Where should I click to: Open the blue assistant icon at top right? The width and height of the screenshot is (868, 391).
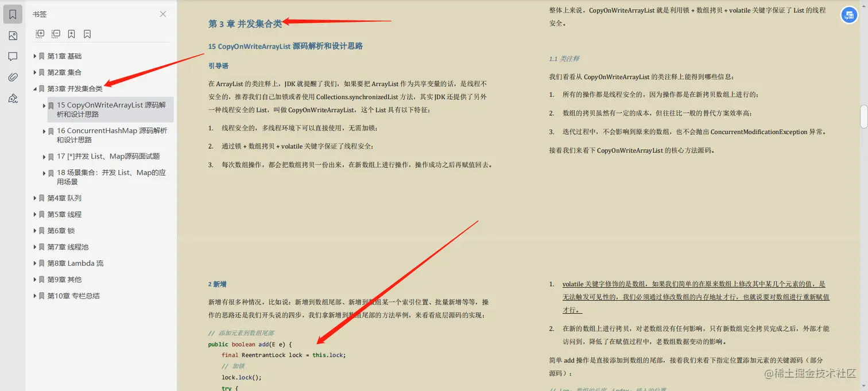(x=849, y=15)
